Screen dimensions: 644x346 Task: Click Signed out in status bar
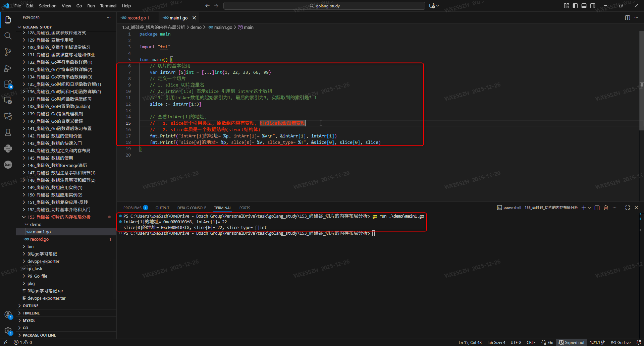[x=572, y=342]
